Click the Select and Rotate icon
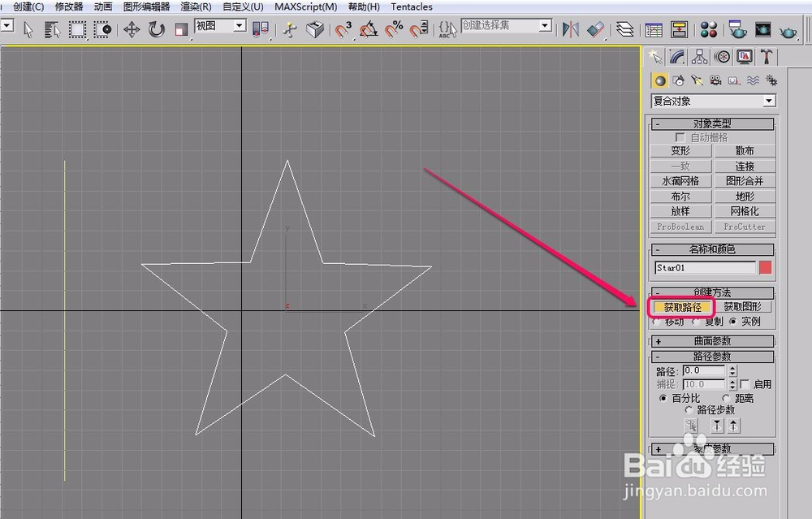812x519 pixels. pos(157,31)
